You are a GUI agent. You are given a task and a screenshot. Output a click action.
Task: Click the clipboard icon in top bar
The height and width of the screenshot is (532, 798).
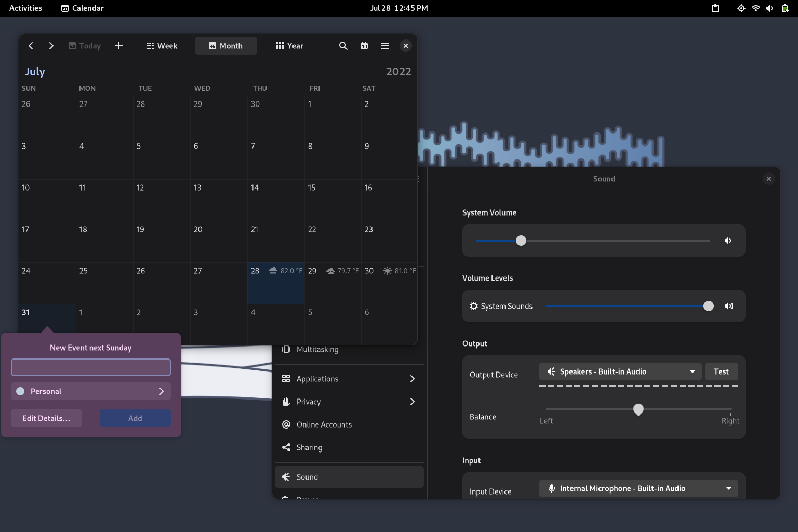pyautogui.click(x=715, y=8)
